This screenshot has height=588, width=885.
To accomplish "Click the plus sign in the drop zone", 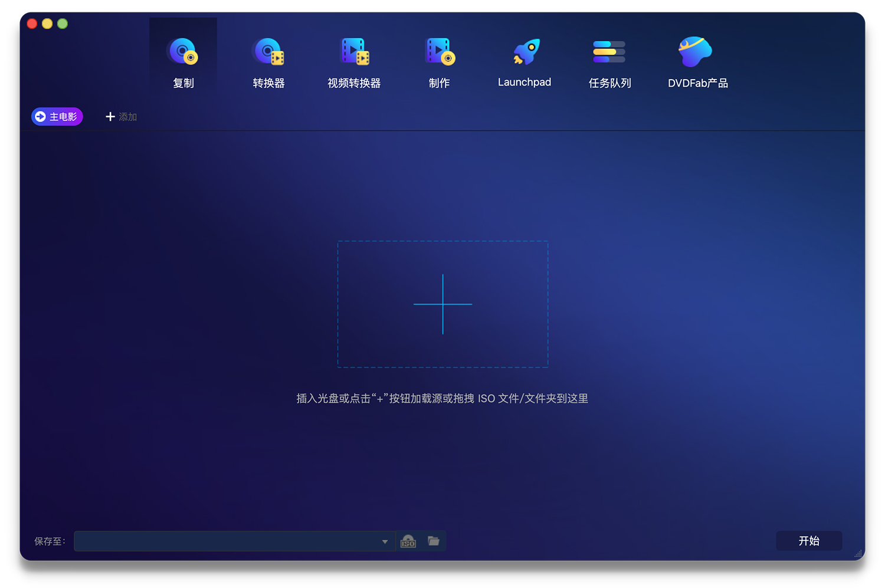I will pos(442,304).
